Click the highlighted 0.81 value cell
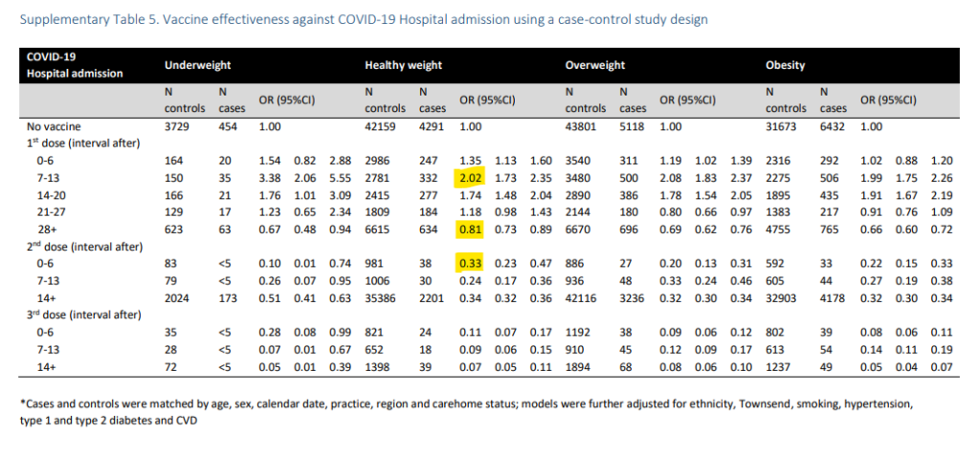 click(x=471, y=229)
